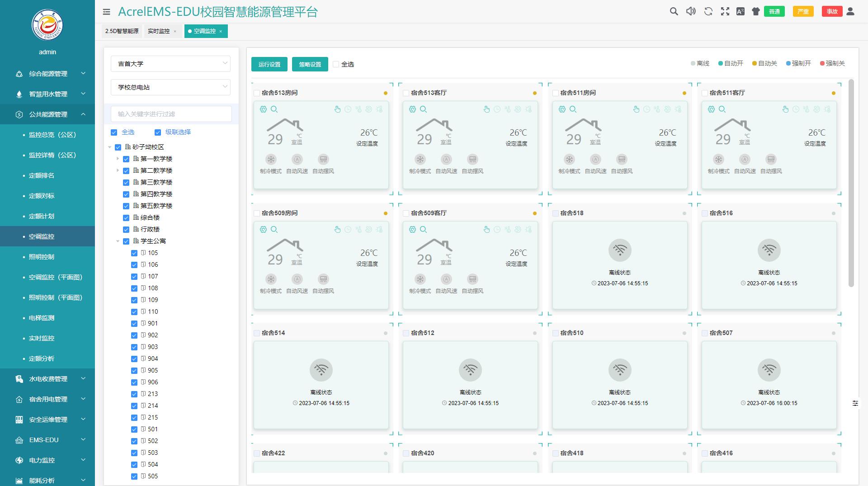This screenshot has width=868, height=486.
Task: Switch to 2.5D智慧能源 tab
Action: coord(122,31)
